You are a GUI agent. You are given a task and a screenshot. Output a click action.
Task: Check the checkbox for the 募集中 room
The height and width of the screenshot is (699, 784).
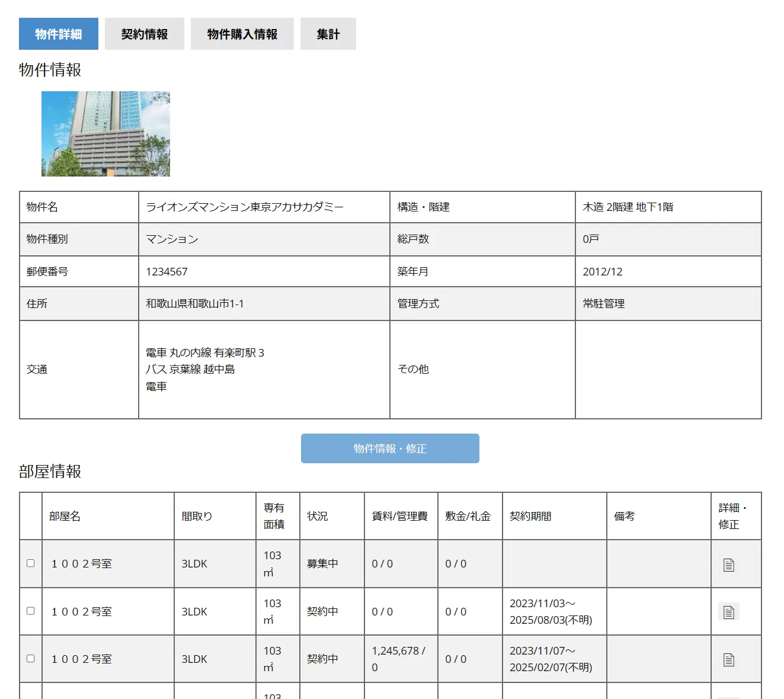[x=30, y=563]
